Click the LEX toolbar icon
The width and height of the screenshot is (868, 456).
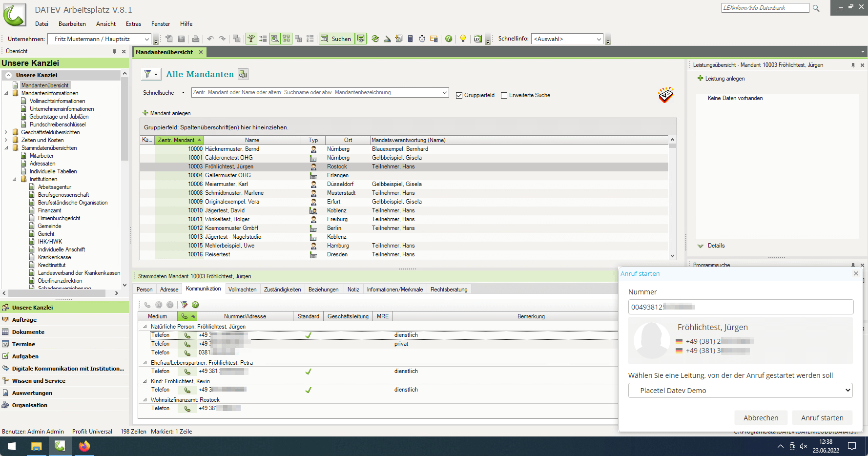[x=478, y=39]
